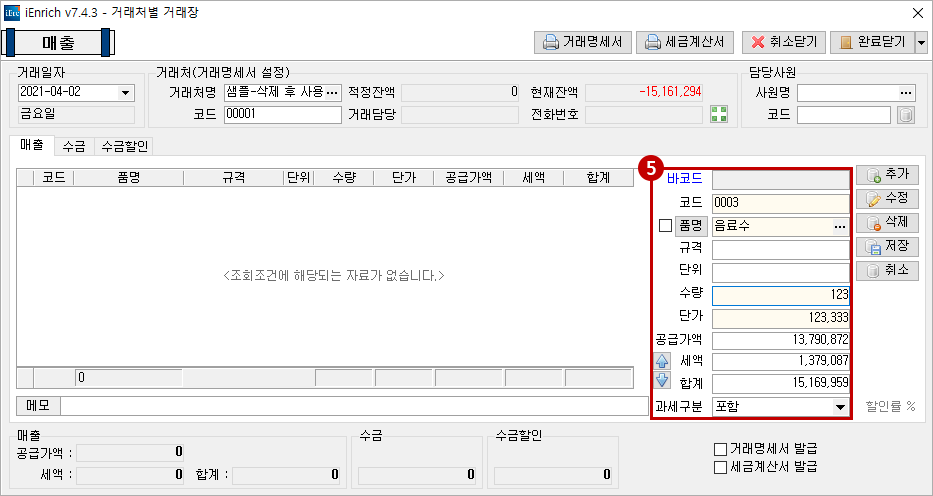
Task: Print 거래명세서 using toolbar button
Action: [583, 42]
